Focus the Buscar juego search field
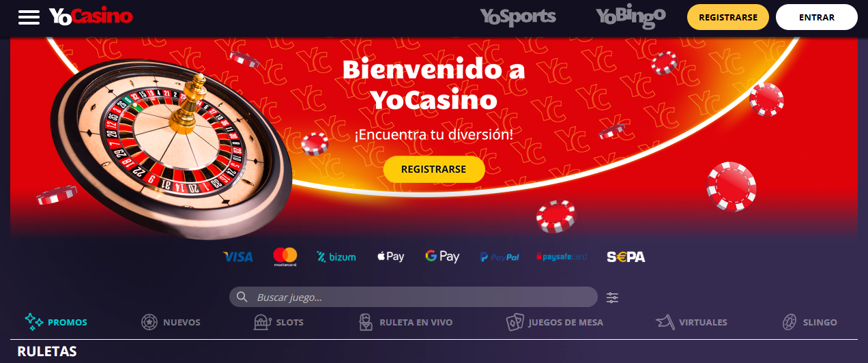 coord(414,297)
